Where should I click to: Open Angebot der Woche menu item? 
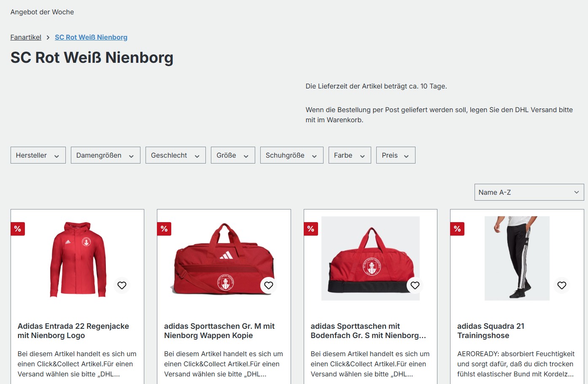pyautogui.click(x=42, y=12)
